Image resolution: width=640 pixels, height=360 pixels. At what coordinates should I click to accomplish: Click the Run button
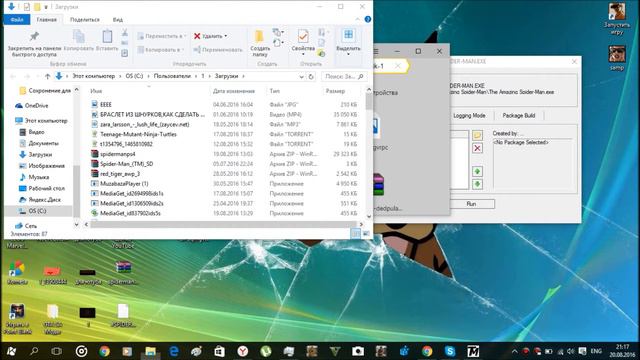[471, 204]
